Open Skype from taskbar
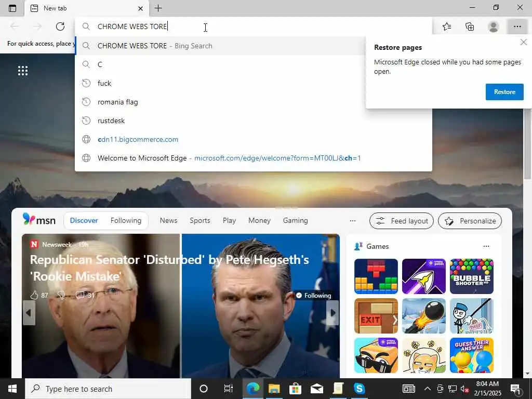532x399 pixels. pos(359,389)
